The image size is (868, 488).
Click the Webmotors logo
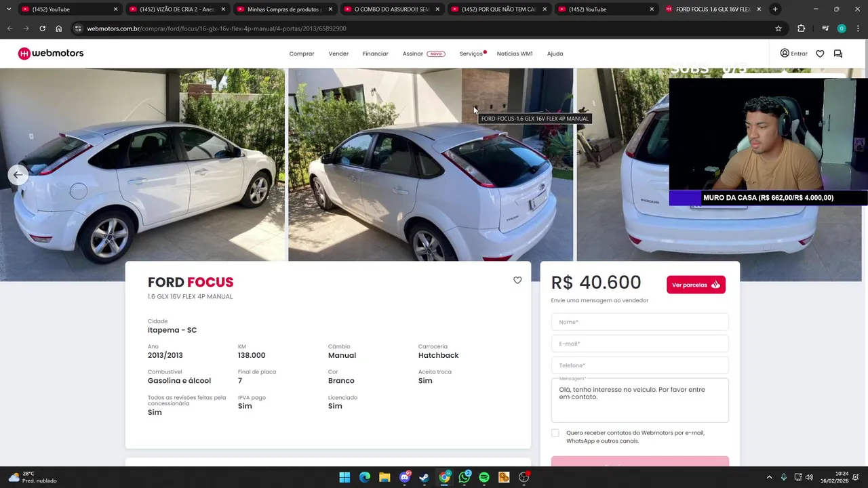pos(51,54)
